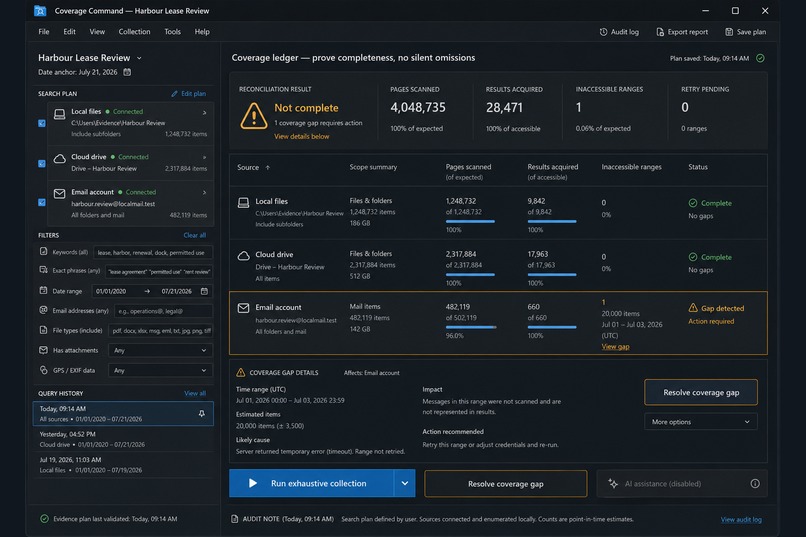Click the AI assistance (disabled) button
The width and height of the screenshot is (806, 537).
(x=682, y=484)
